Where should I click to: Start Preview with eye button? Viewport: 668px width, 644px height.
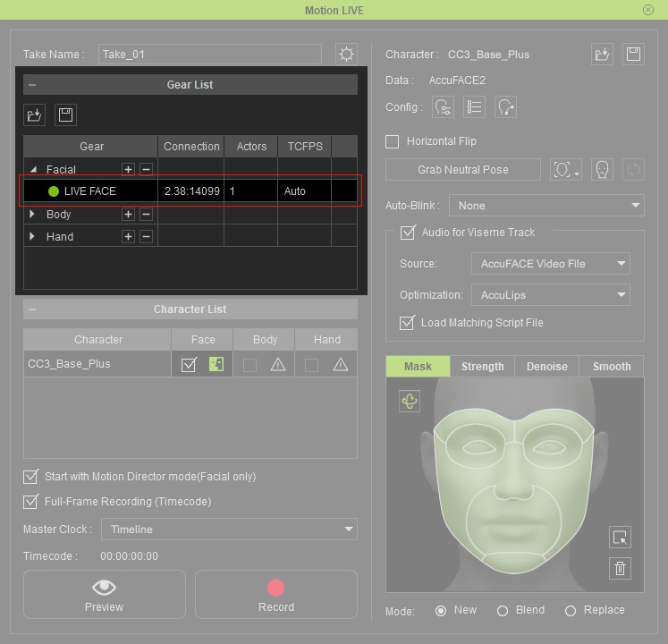(105, 595)
